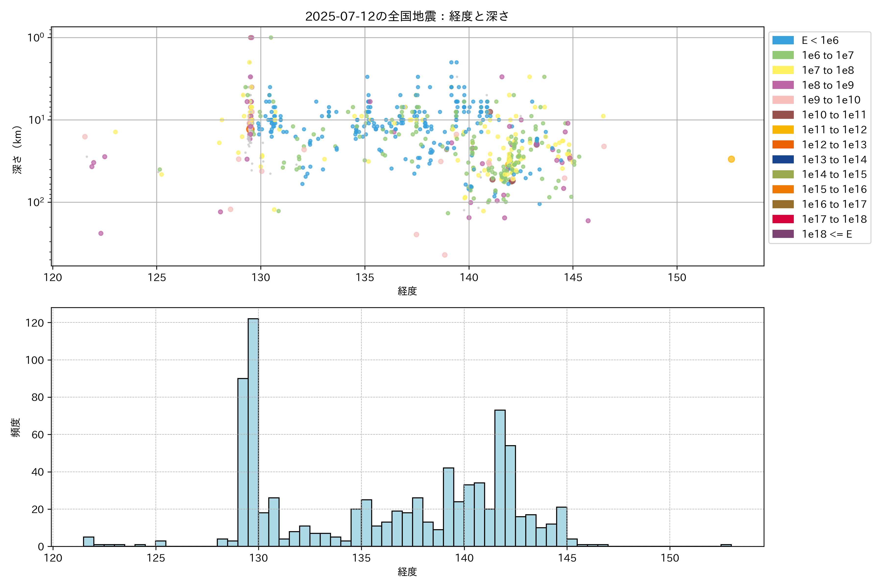Click the histogram y-axis label '頻度'
Image resolution: width=882 pixels, height=588 pixels.
16,427
